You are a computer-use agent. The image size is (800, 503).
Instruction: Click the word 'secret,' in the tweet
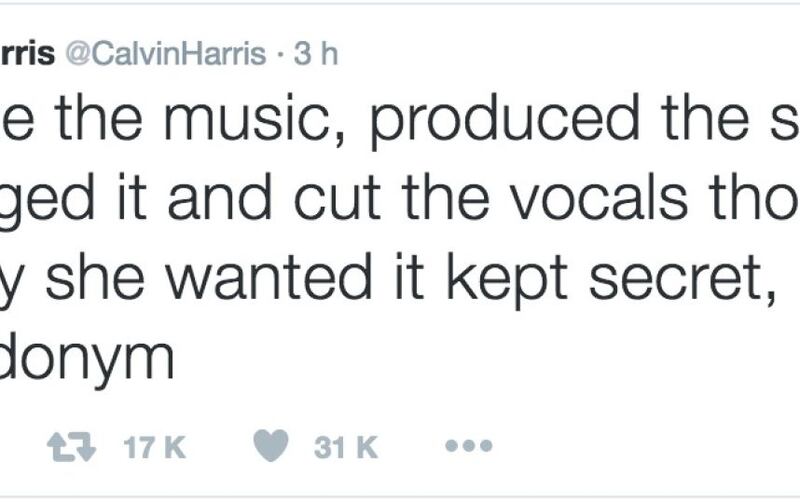[x=683, y=280]
